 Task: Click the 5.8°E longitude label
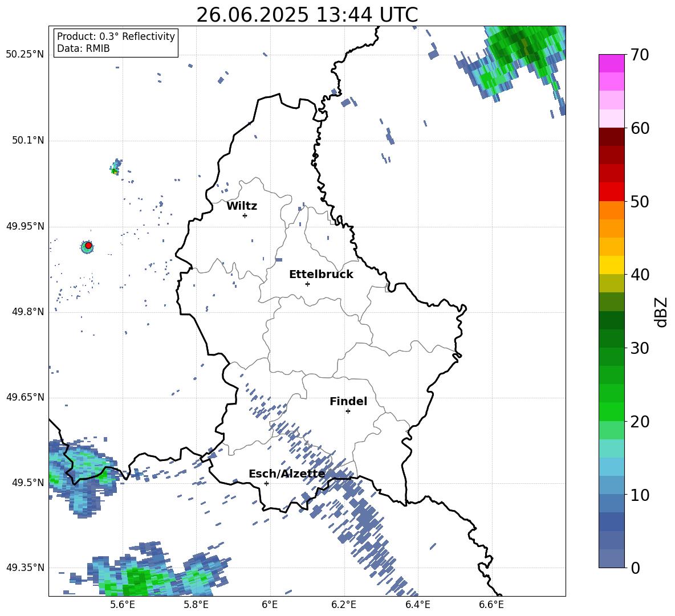196,605
